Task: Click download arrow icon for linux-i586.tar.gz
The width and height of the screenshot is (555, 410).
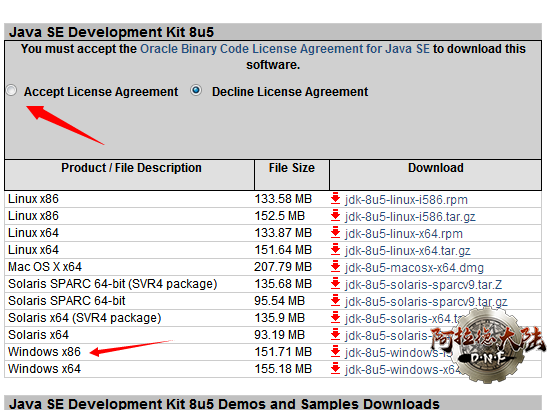Action: coord(335,216)
